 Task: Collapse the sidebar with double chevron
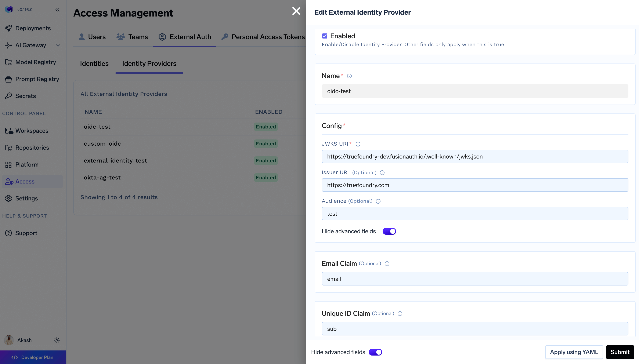click(x=57, y=10)
